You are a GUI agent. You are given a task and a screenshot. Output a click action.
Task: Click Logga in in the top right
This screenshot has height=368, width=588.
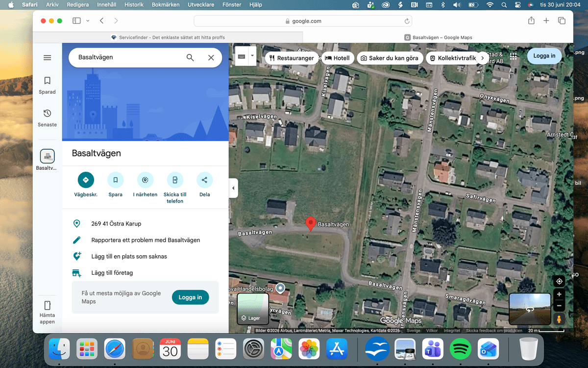544,56
